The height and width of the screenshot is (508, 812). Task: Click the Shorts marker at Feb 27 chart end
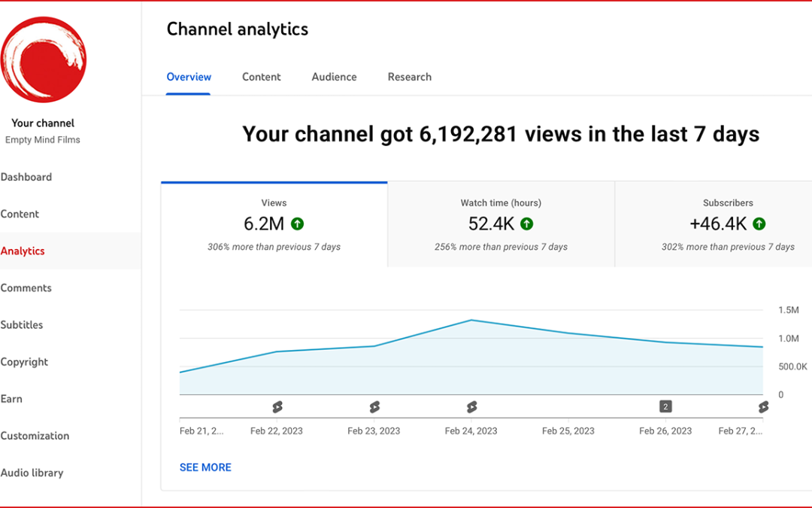pos(763,407)
